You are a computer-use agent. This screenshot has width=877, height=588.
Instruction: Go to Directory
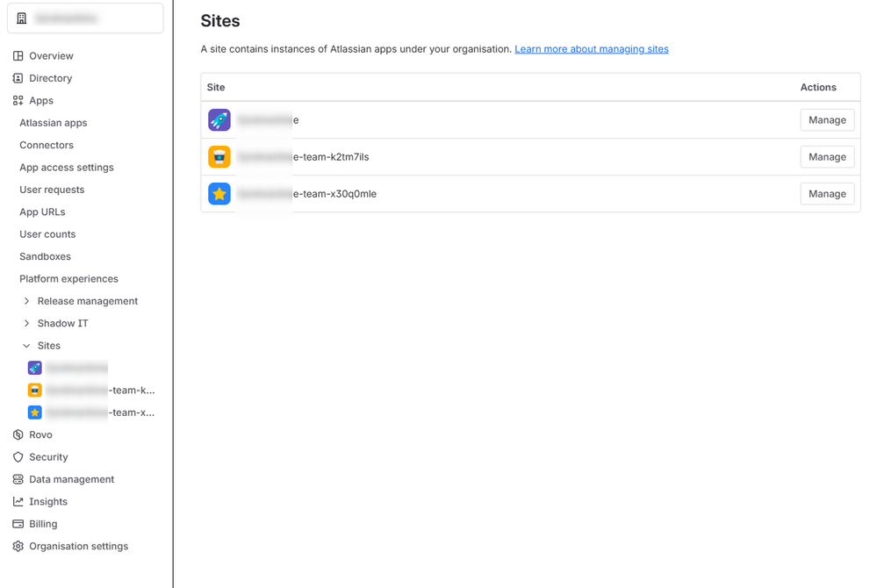(x=50, y=78)
